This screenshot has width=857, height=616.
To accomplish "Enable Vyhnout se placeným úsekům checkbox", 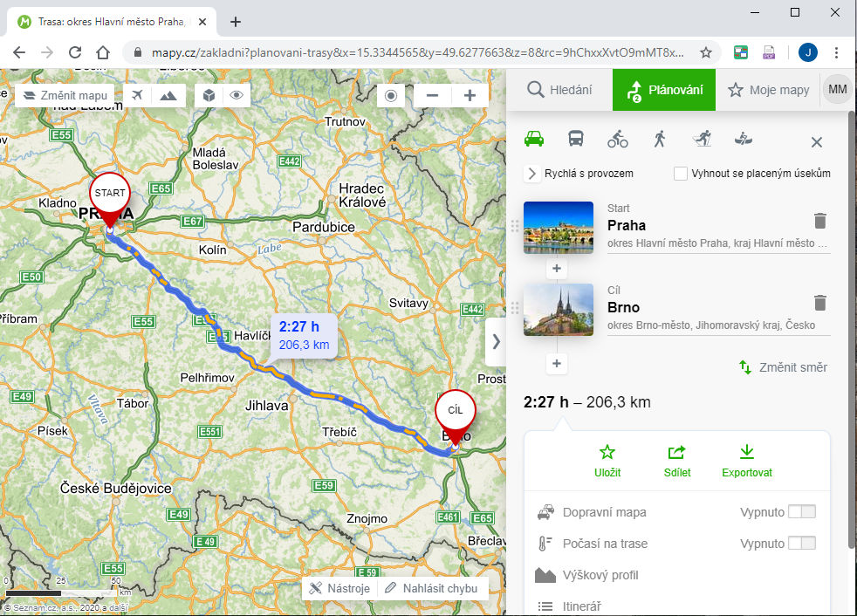I will pos(681,174).
